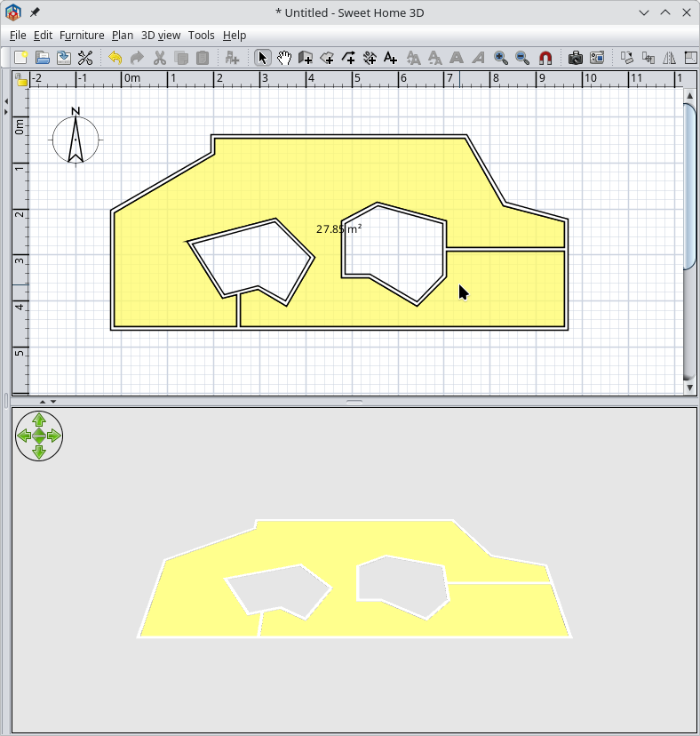The image size is (700, 736).
Task: Add furniture to home icon
Action: pyautogui.click(x=232, y=58)
